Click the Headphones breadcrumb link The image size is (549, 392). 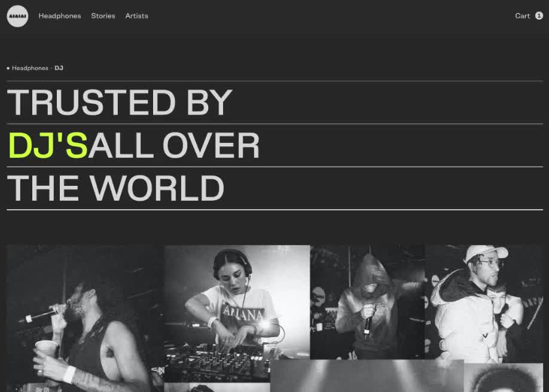pyautogui.click(x=30, y=68)
